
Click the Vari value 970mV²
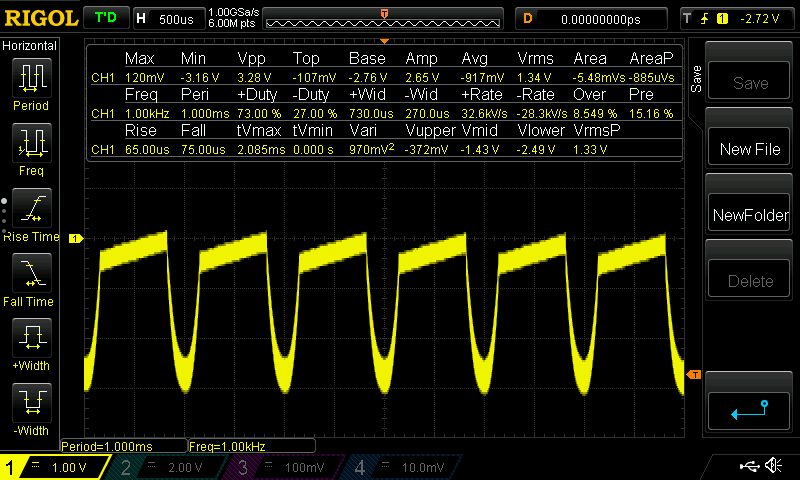point(371,149)
